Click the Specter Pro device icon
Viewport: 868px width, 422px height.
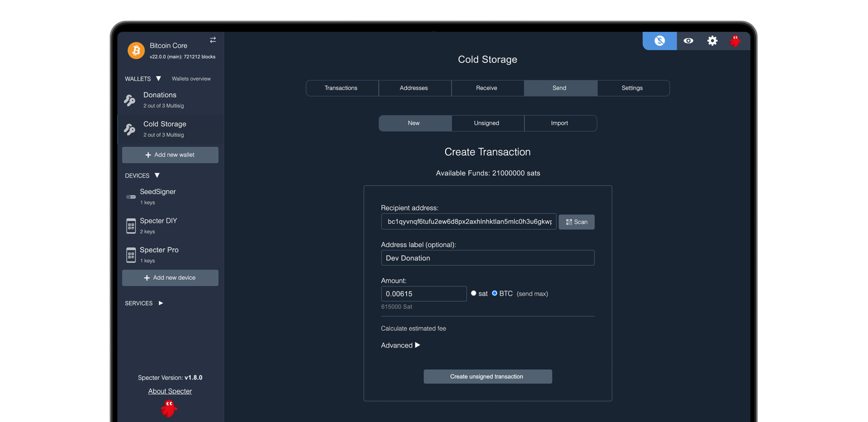coord(131,255)
